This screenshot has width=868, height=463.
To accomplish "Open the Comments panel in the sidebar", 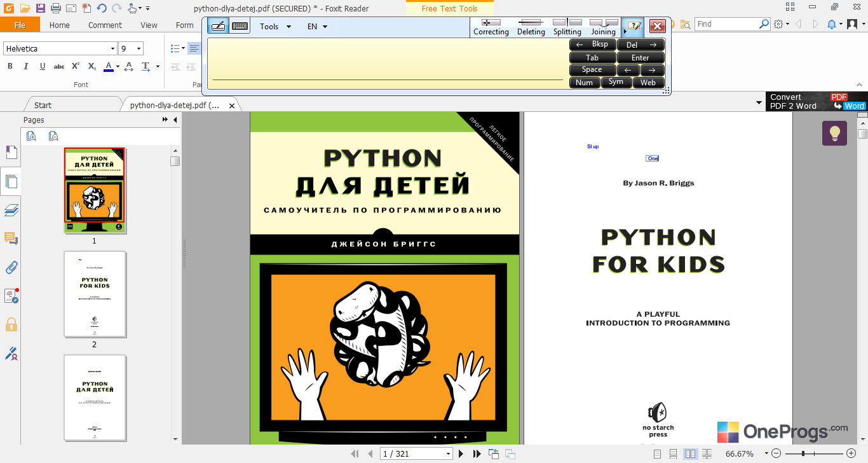I will pyautogui.click(x=11, y=238).
